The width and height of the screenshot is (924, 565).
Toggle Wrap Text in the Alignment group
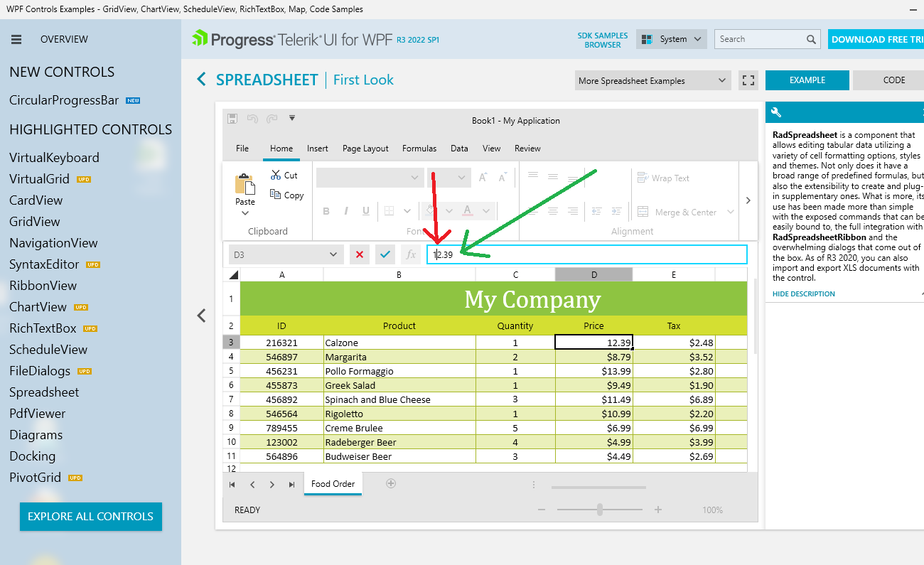(663, 178)
